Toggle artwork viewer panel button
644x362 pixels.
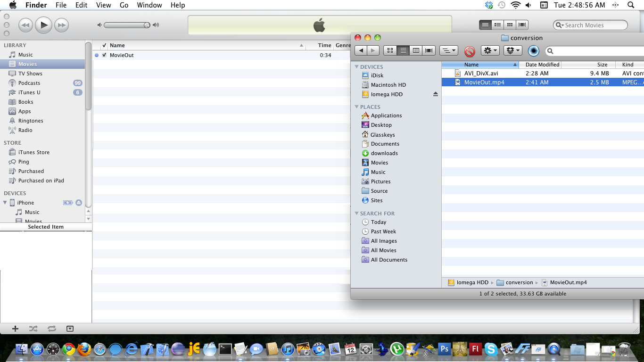70,329
